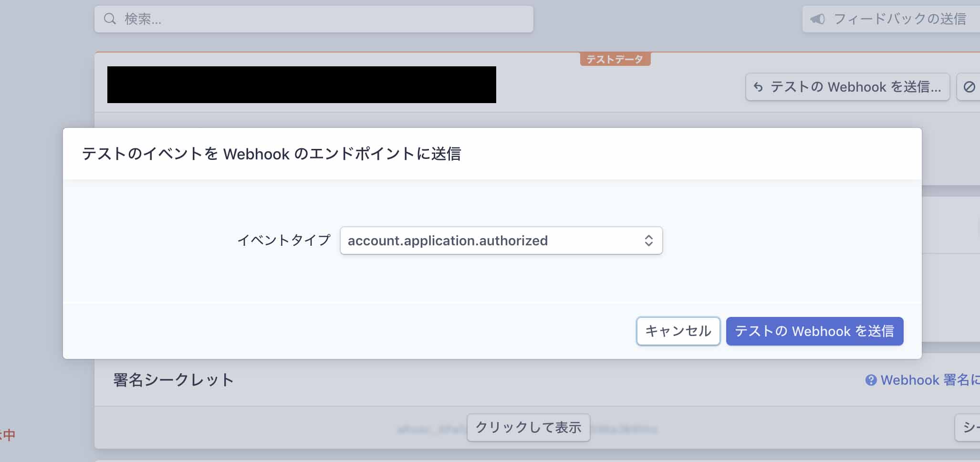Open the Webhook 署名 help link

(x=930, y=380)
